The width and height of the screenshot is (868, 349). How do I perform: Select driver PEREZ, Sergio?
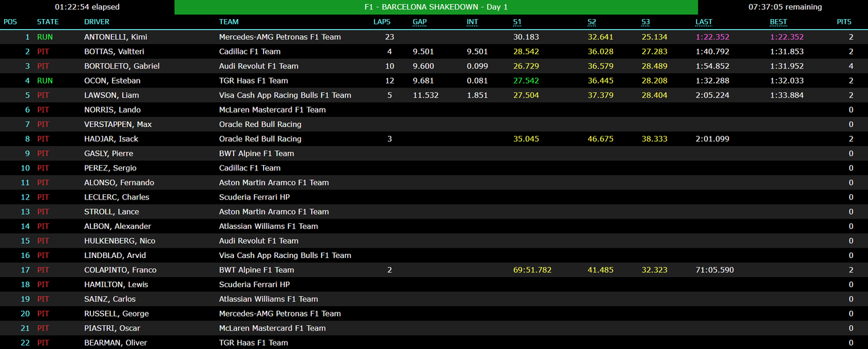tap(111, 168)
